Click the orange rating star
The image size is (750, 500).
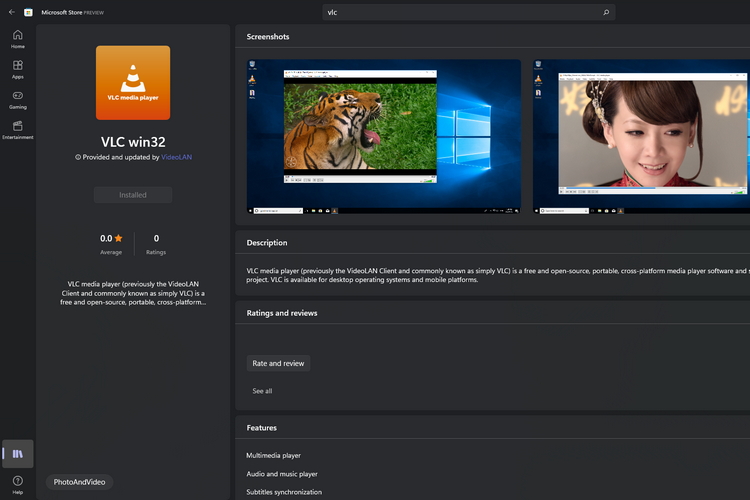118,238
